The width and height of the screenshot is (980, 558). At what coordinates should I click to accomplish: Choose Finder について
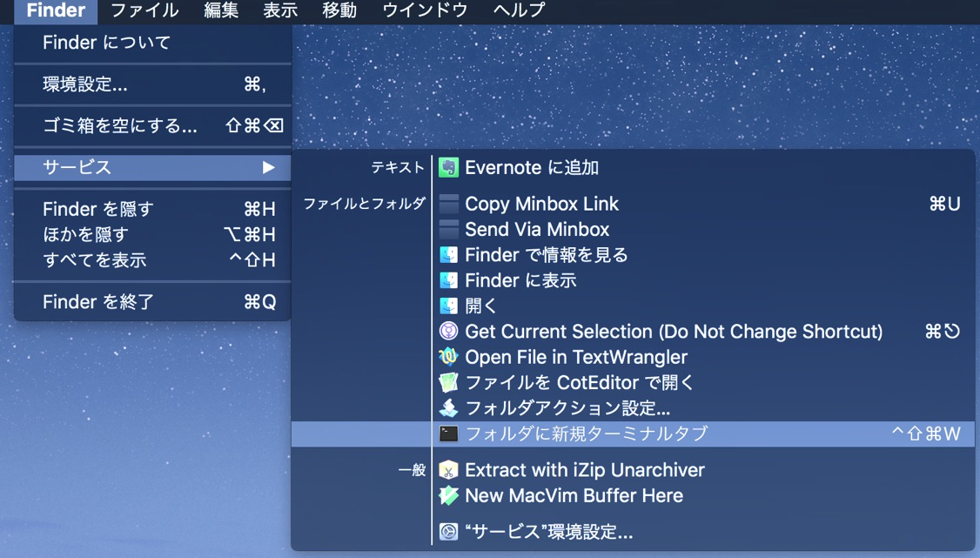(152, 43)
